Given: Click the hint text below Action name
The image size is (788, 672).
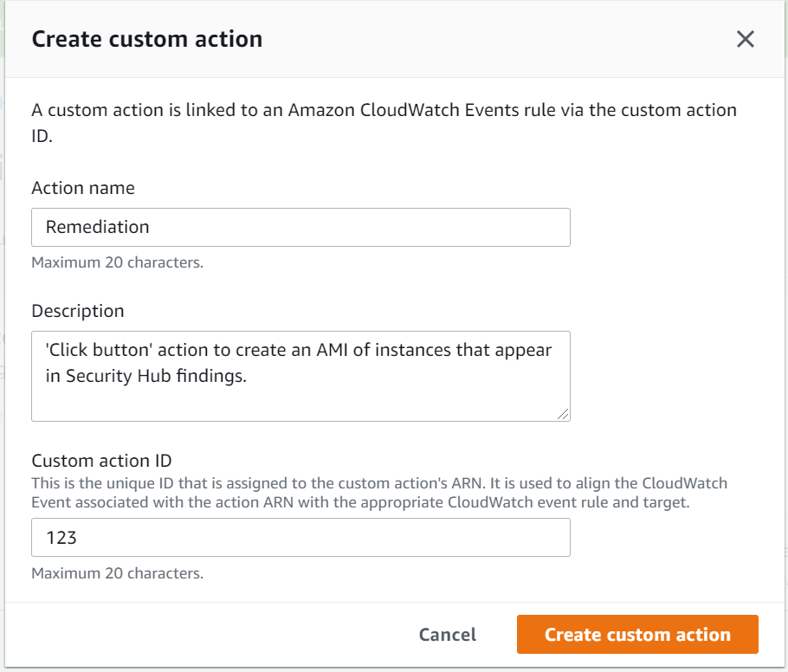Looking at the screenshot, I should (x=117, y=262).
